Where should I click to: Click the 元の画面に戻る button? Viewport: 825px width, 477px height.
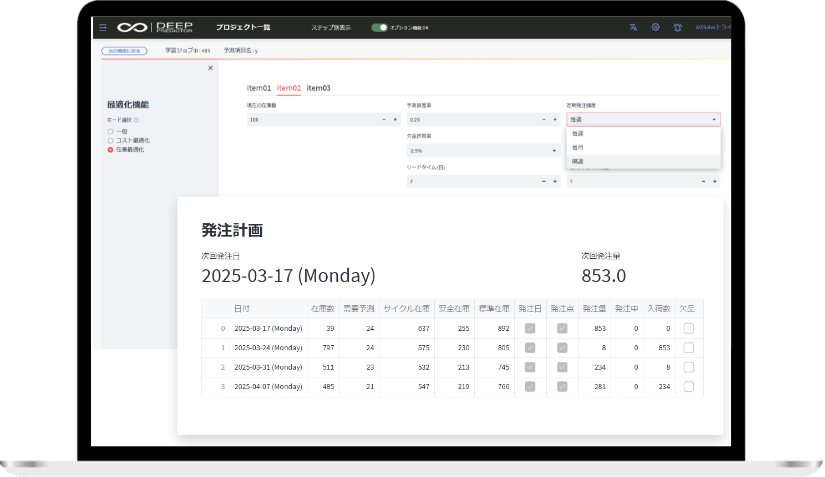point(123,49)
